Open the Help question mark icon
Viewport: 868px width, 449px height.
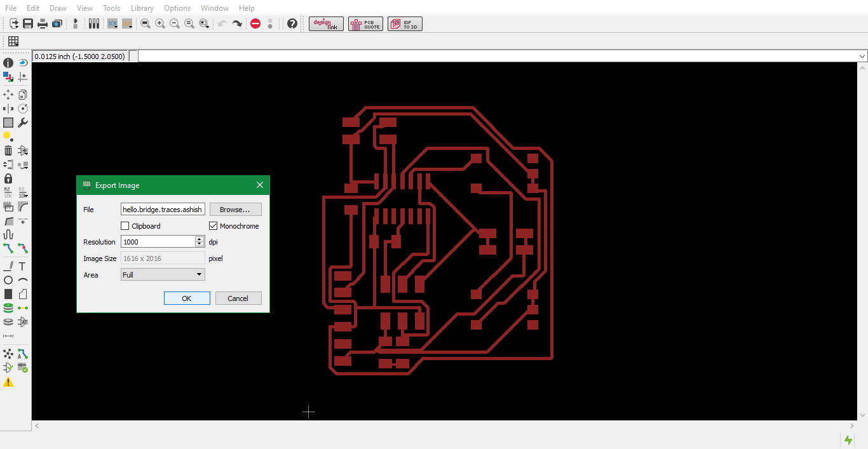pos(292,23)
